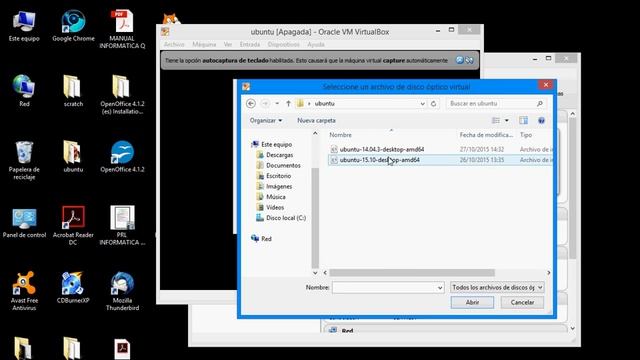
Task: Launch Avast Free Antivirus shortcut
Action: pyautogui.click(x=24, y=291)
